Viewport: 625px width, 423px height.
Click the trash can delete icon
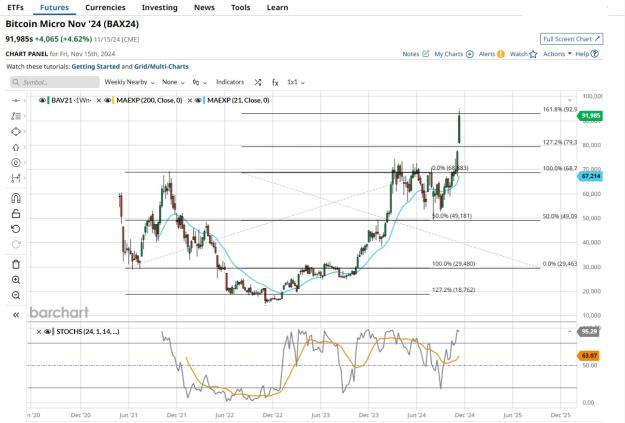click(16, 264)
